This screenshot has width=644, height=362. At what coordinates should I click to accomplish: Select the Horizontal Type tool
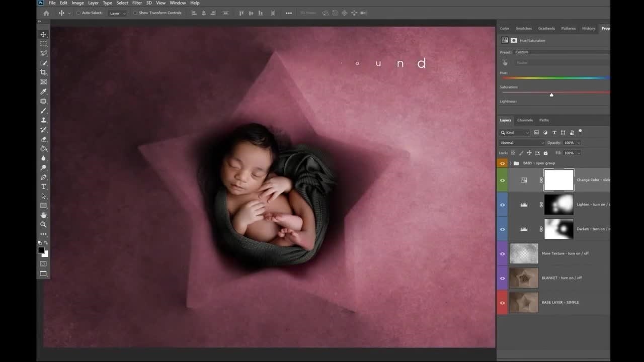43,187
